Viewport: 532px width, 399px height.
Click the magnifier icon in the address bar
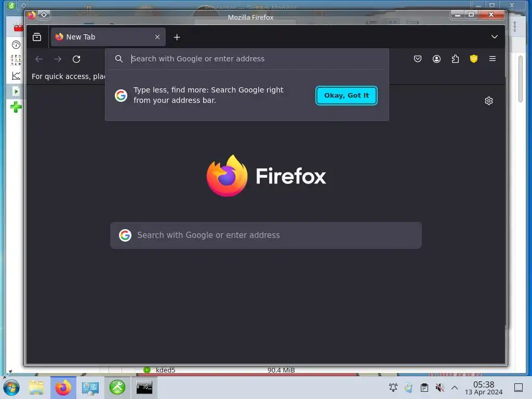click(119, 59)
